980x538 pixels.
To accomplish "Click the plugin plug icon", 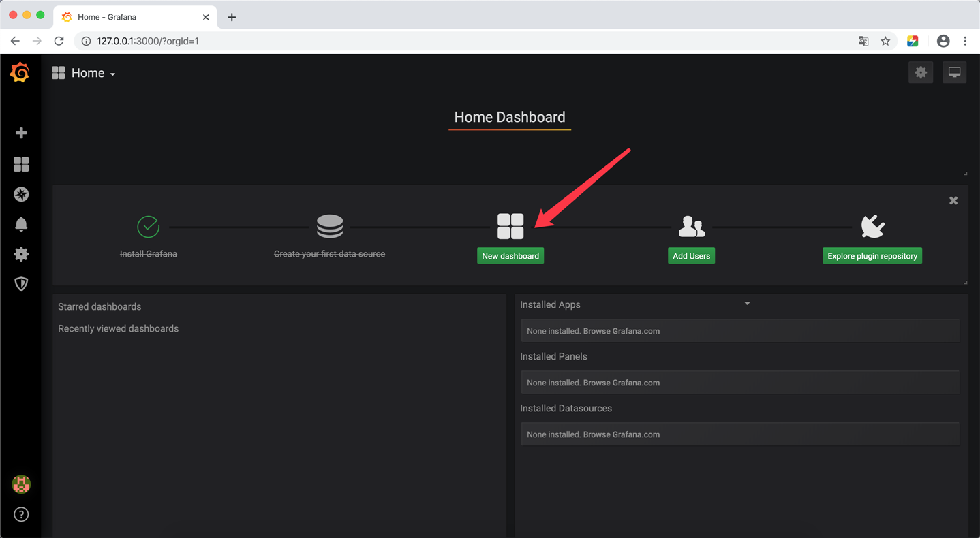I will click(x=872, y=226).
